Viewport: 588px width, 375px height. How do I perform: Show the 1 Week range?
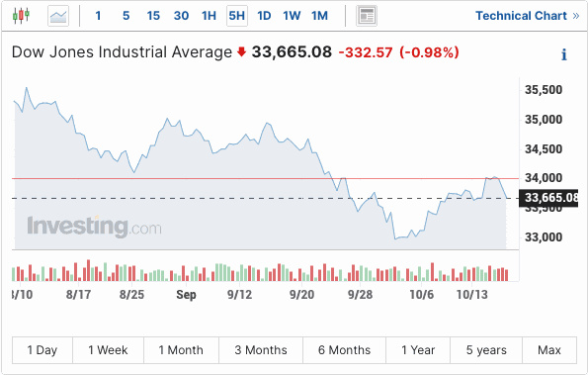[x=108, y=350]
